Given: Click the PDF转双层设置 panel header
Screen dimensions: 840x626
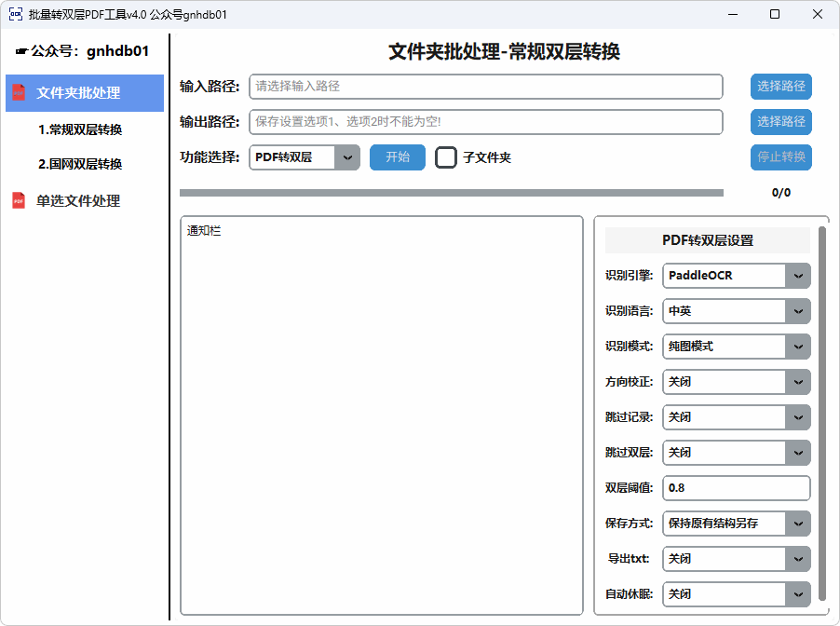Looking at the screenshot, I should pos(708,240).
